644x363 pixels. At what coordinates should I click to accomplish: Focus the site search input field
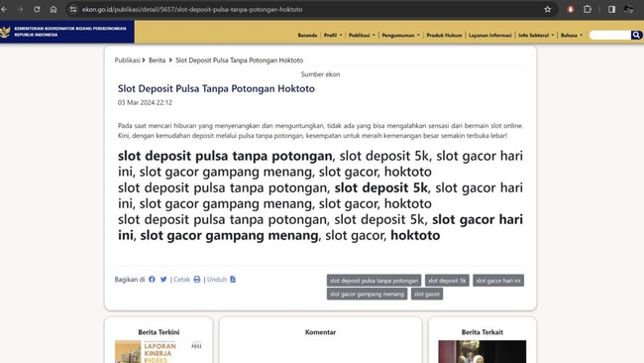click(610, 35)
